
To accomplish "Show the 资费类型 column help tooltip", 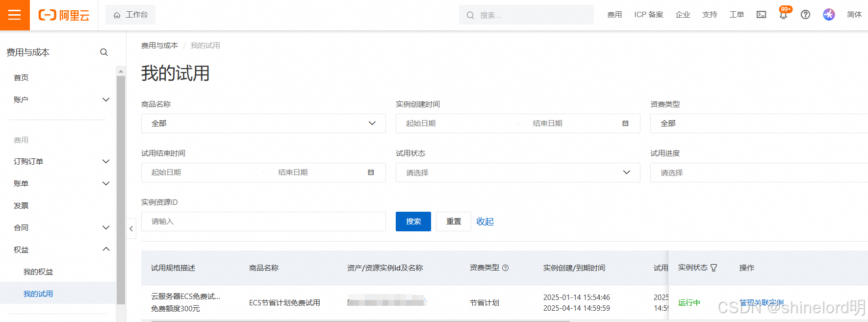I will click(x=506, y=268).
